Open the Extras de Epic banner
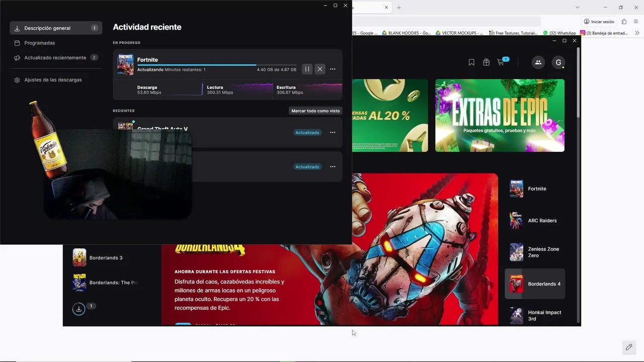Image resolution: width=644 pixels, height=362 pixels. [500, 115]
